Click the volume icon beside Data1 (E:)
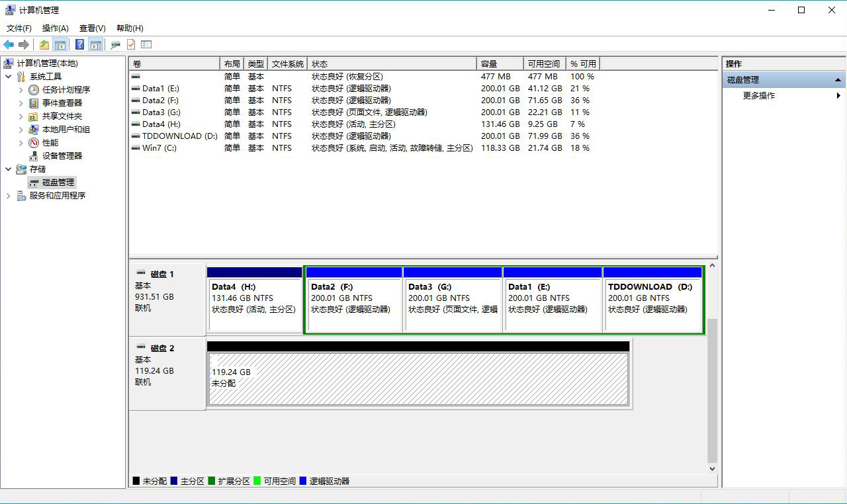 click(x=136, y=89)
